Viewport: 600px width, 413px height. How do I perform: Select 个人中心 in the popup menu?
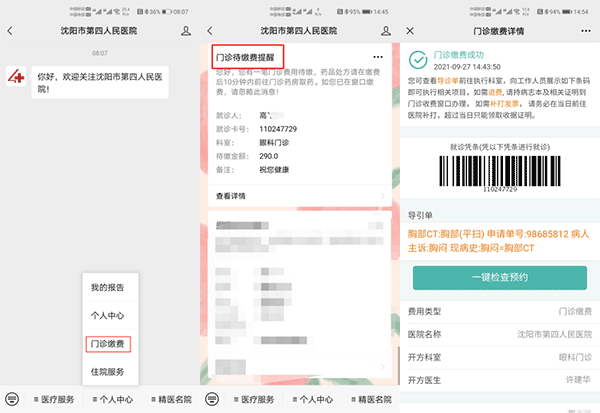[108, 315]
